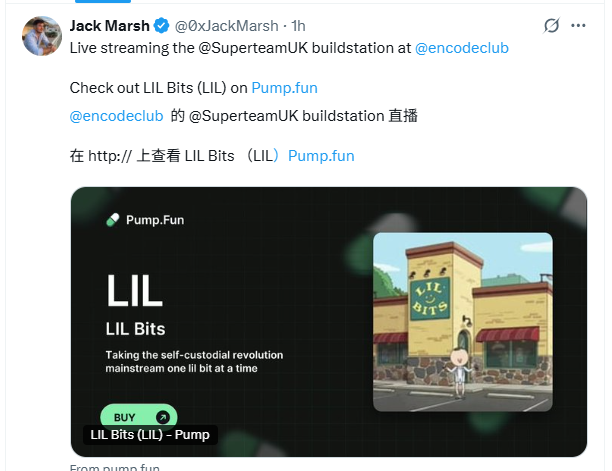Screen dimensions: 612x471
Task: Click the 1h tweet timestamp
Action: point(298,26)
